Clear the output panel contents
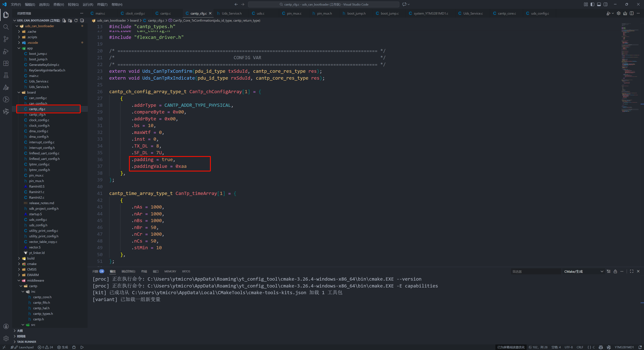 (608, 271)
